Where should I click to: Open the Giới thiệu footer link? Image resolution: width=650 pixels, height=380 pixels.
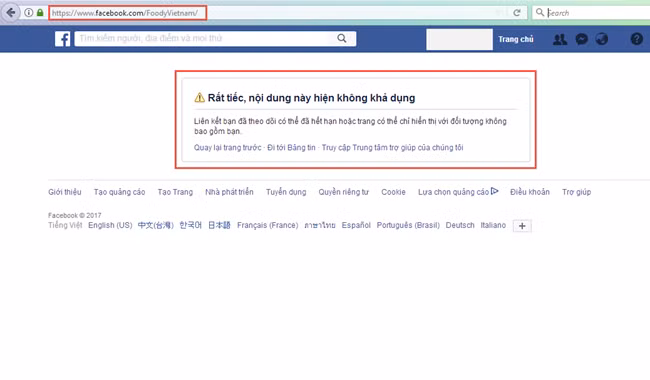click(65, 192)
